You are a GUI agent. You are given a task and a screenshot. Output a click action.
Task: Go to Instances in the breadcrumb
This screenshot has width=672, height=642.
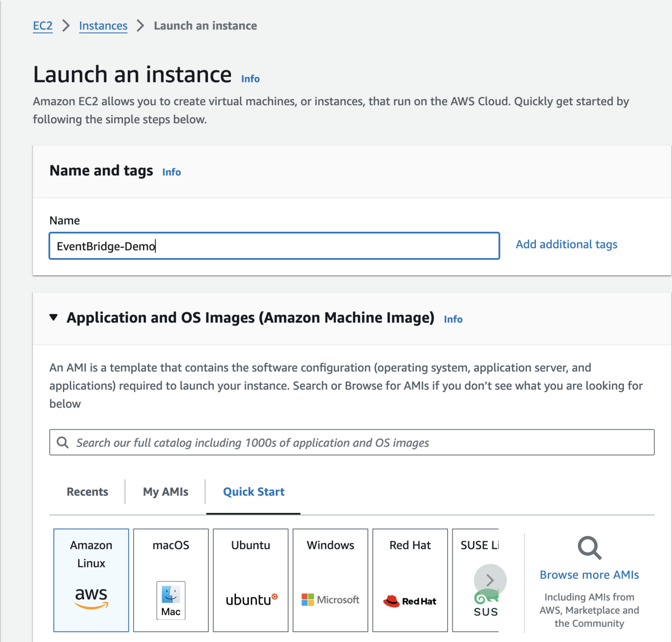click(103, 26)
